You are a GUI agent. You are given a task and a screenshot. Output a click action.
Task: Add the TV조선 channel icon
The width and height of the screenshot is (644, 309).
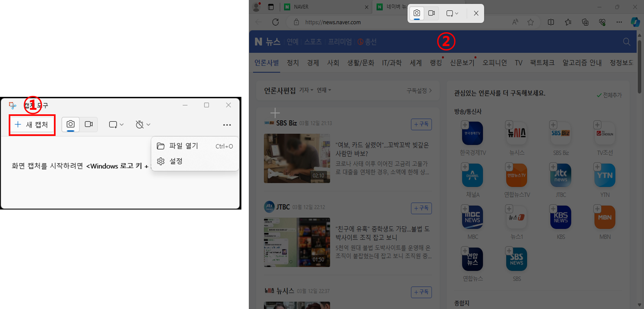[605, 133]
